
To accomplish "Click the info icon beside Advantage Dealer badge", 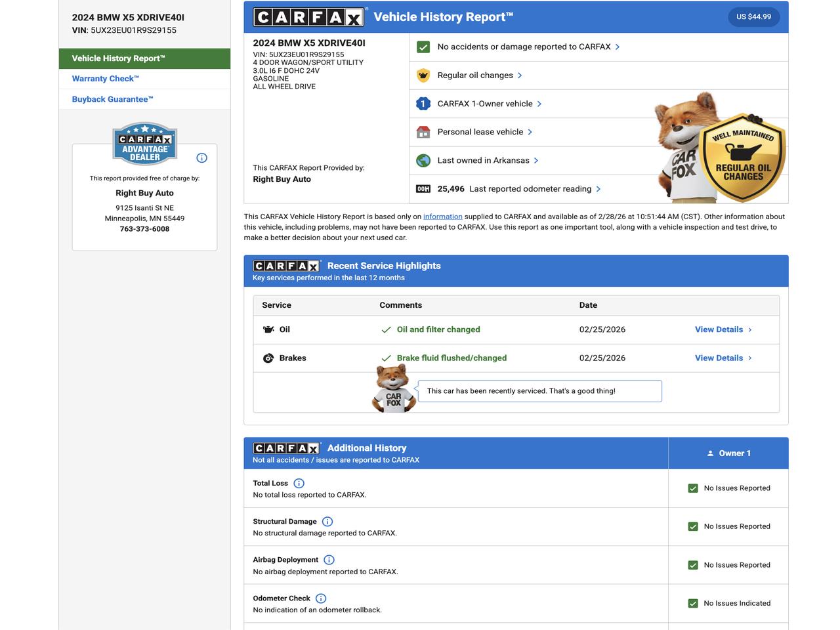I will [x=201, y=157].
